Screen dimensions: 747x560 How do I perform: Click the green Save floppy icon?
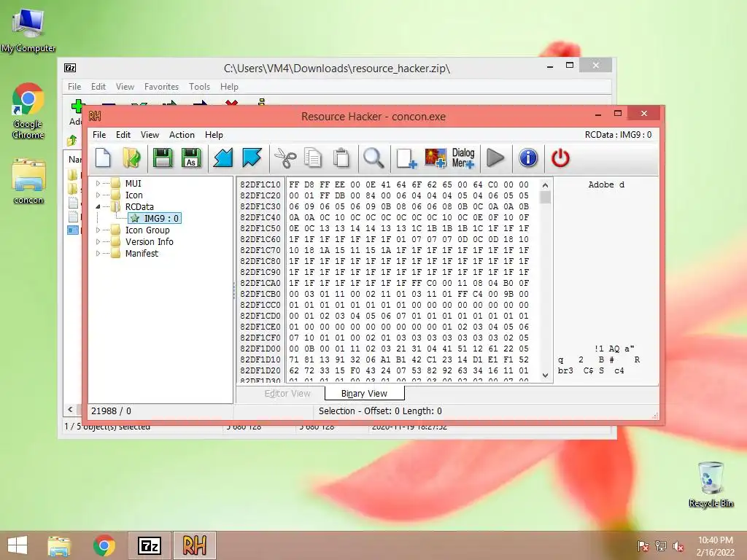click(x=163, y=157)
